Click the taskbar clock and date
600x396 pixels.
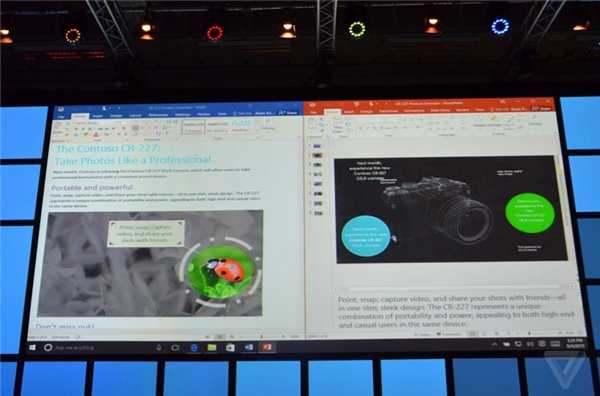click(x=577, y=343)
